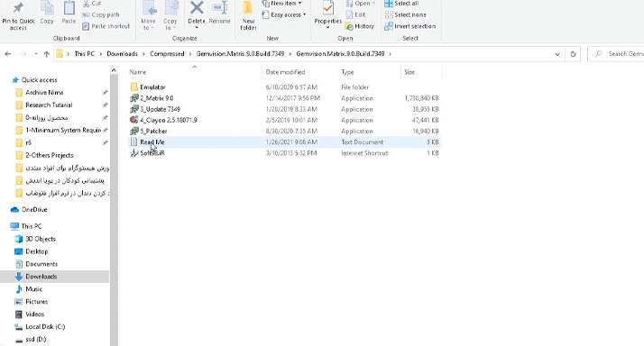Open 1-Minimum System Requirements sidebar folder
The image size is (644, 346).
tap(63, 130)
